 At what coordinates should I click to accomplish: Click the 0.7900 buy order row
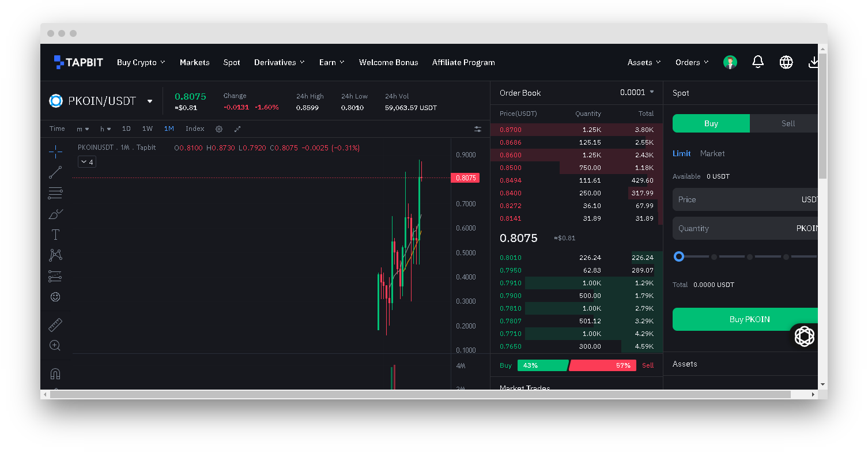[576, 296]
